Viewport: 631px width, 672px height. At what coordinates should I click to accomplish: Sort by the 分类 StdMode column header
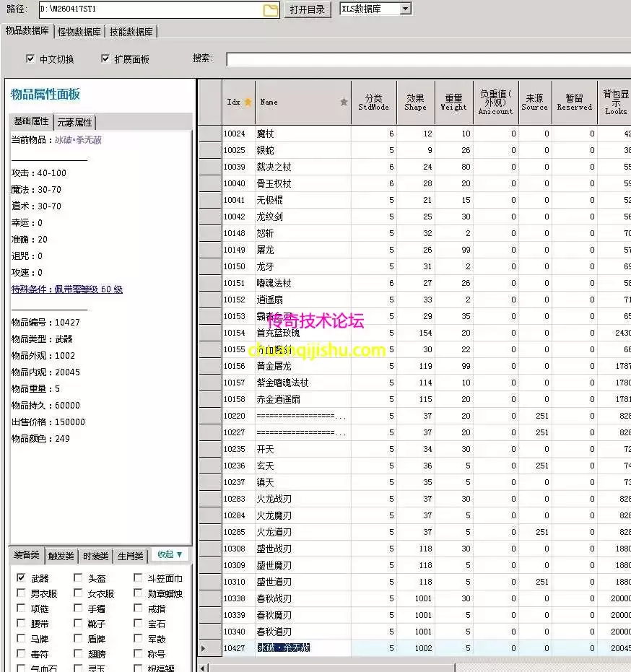[x=373, y=102]
